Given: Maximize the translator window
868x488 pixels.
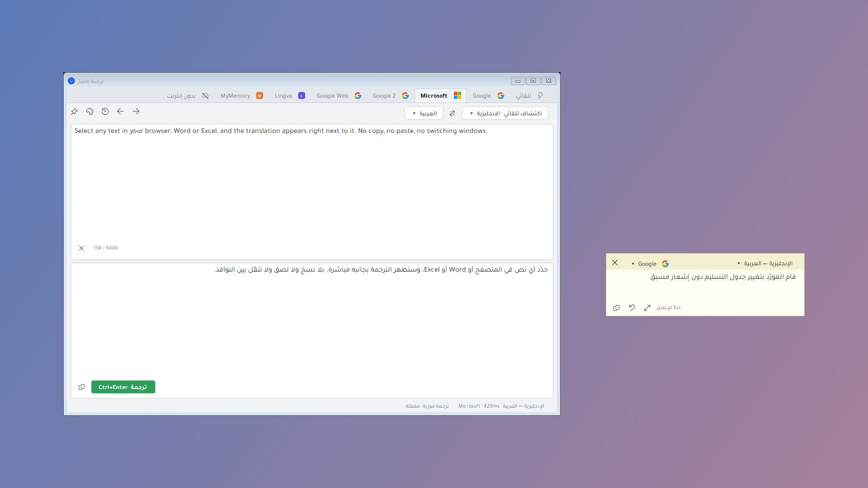Looking at the screenshot, I should click(533, 81).
